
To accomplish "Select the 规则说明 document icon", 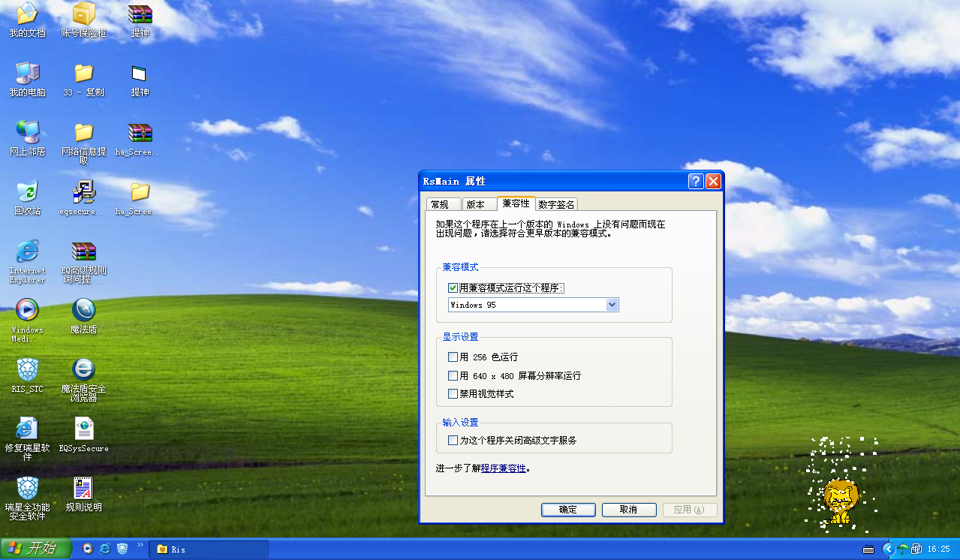I will tap(83, 494).
